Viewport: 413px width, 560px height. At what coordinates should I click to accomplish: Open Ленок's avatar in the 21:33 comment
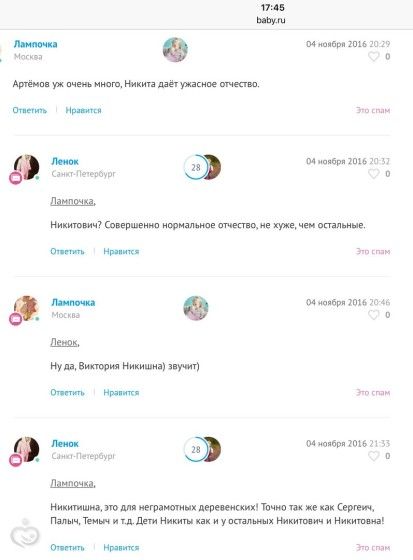click(26, 449)
